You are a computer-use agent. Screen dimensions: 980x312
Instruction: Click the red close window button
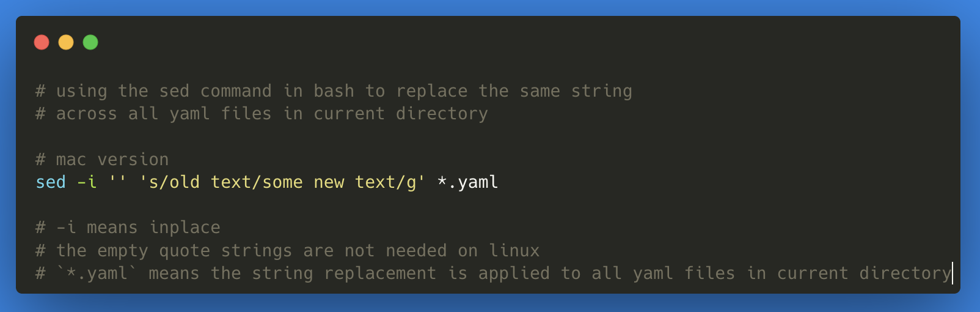42,42
